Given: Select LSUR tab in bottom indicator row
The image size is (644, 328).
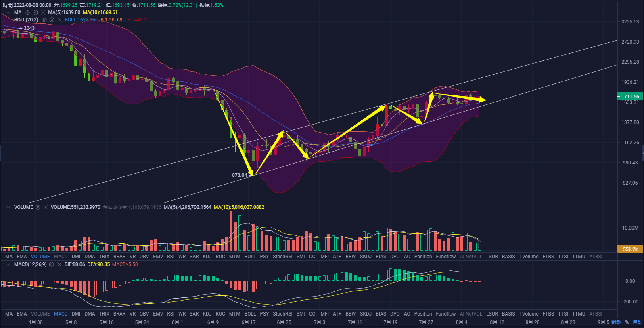Looking at the screenshot, I should click(x=492, y=314).
